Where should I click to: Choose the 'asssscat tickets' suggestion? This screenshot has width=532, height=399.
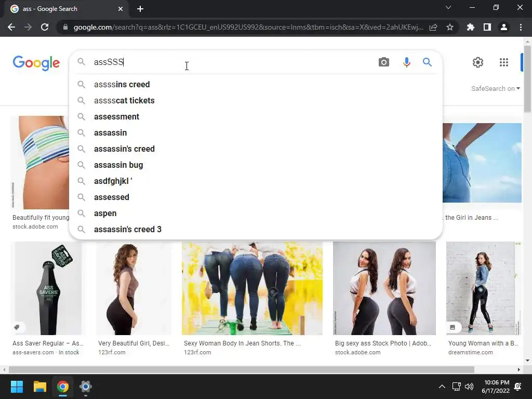[256, 100]
